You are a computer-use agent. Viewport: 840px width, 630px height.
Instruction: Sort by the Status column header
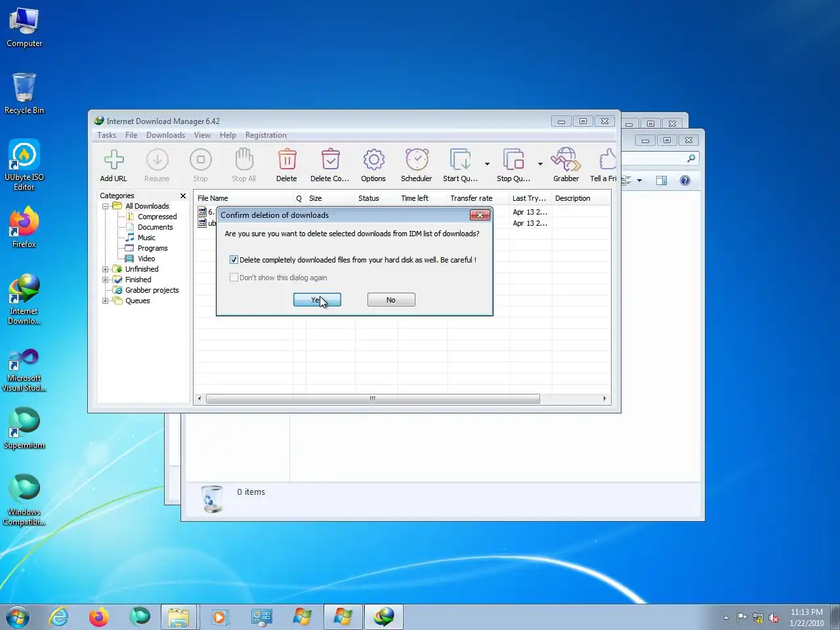click(x=376, y=198)
